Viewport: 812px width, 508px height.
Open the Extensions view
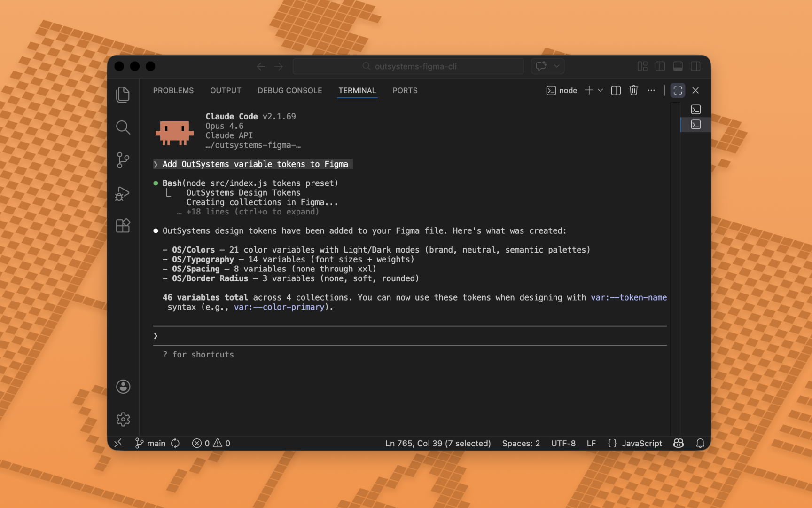[123, 226]
